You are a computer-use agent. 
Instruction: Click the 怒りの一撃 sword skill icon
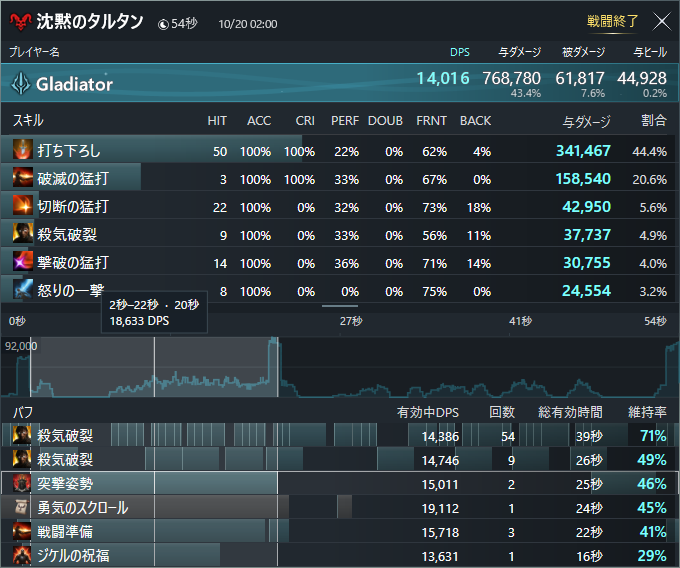[x=23, y=289]
